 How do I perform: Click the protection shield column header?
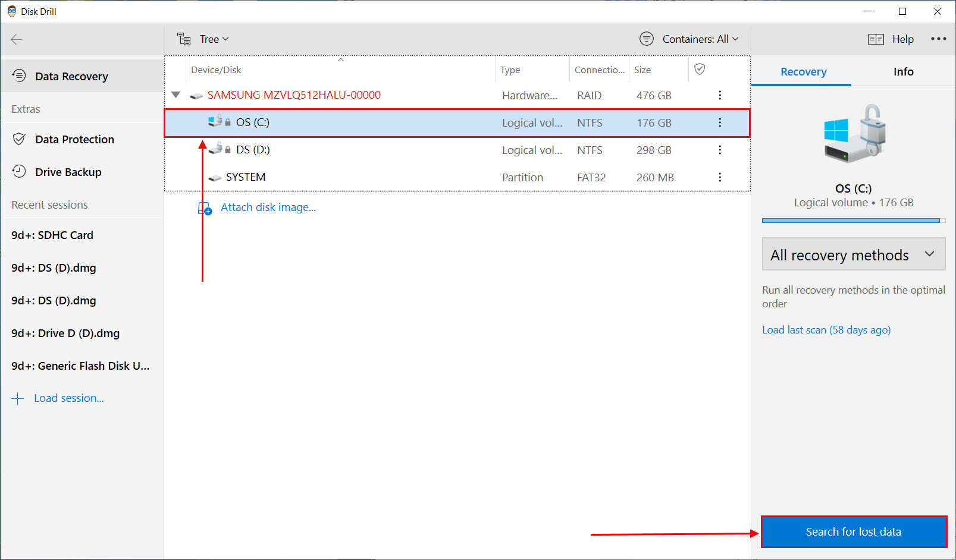point(700,70)
